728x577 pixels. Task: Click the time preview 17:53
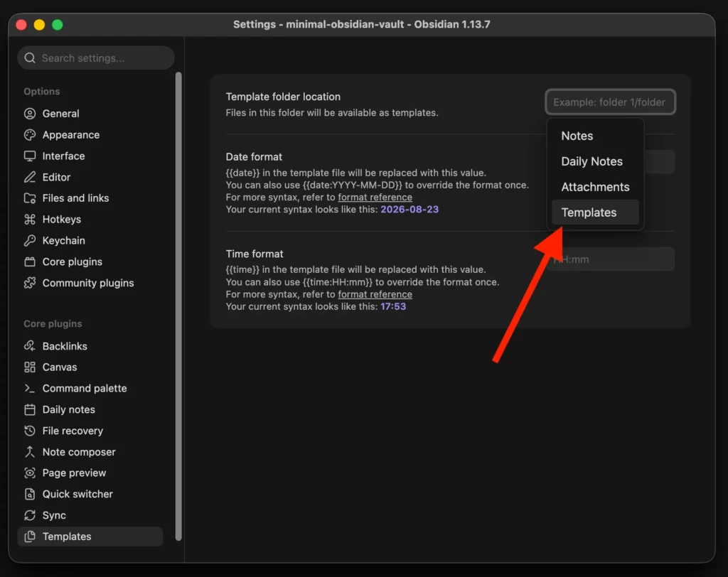point(393,306)
